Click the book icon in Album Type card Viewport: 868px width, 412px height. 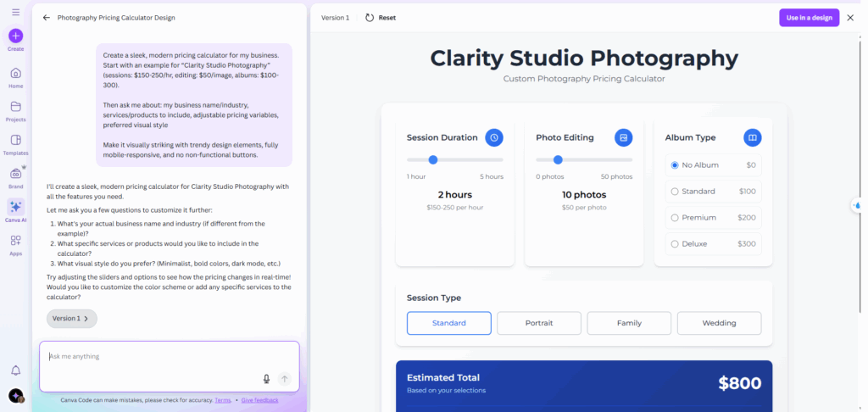[753, 138]
